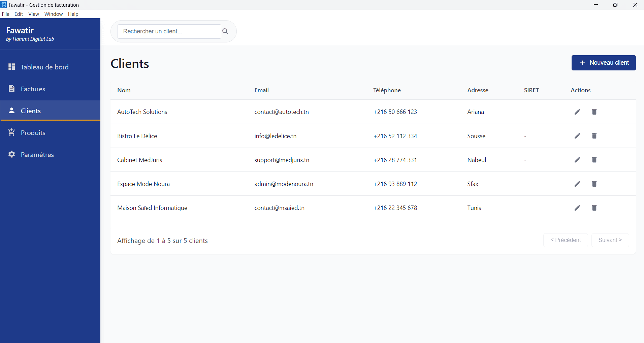Create a client with Nouveau client
The height and width of the screenshot is (343, 644).
(604, 63)
